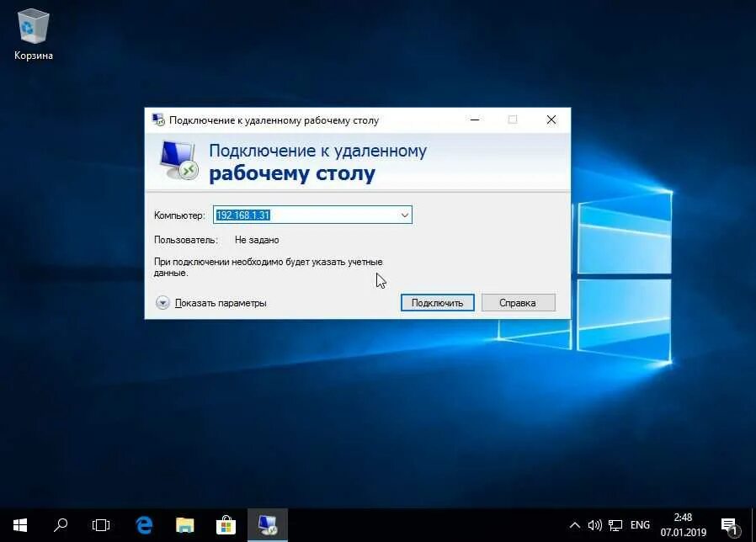Open the clock showing 2:48 07.01.2019

tap(684, 525)
